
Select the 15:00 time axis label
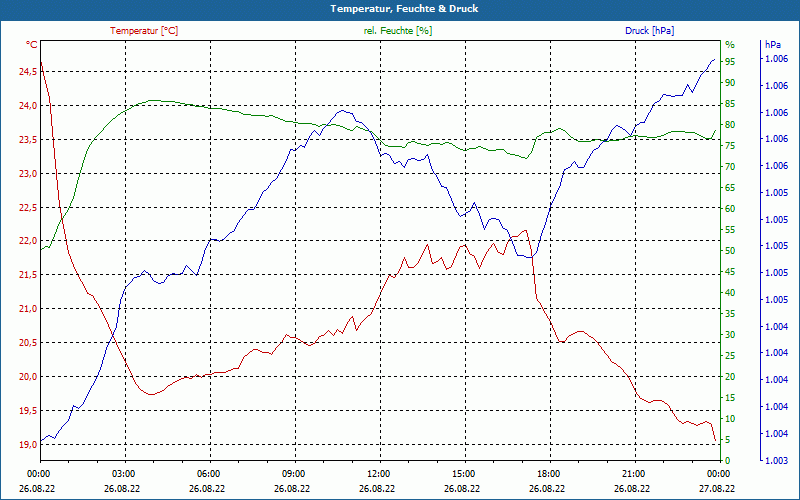point(462,473)
